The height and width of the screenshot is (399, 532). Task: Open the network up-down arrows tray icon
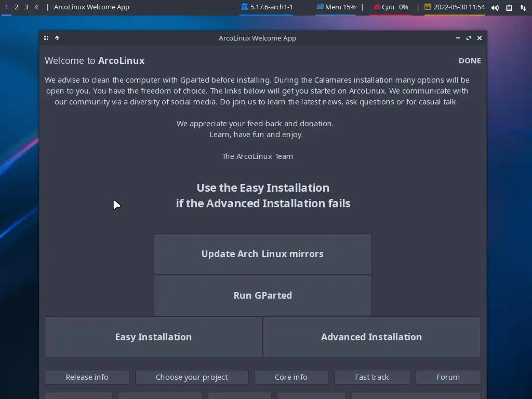pos(523,7)
